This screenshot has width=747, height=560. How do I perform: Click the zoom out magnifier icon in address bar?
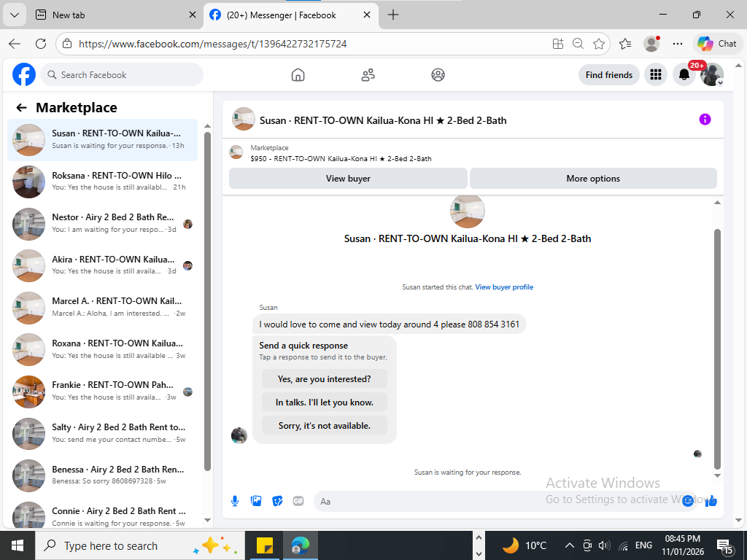(x=578, y=44)
